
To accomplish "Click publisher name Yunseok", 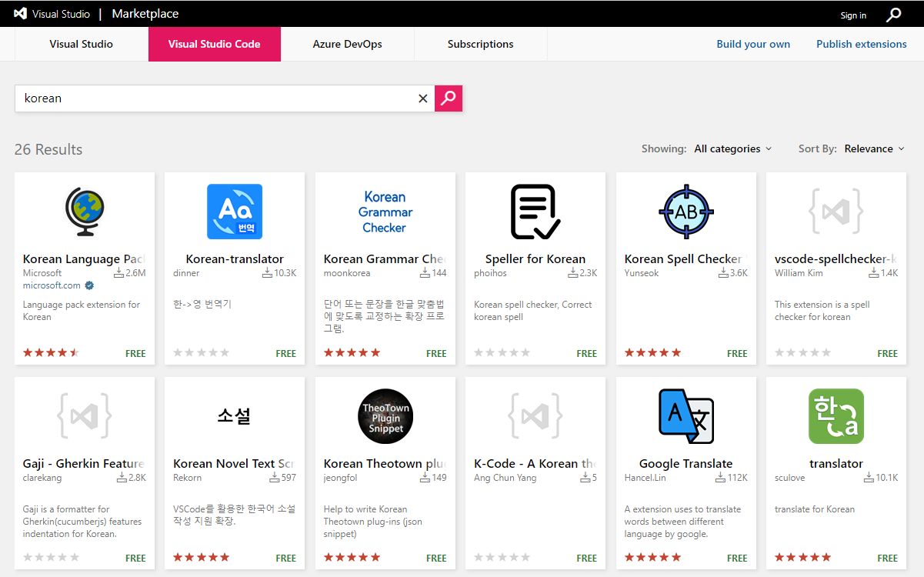I will tap(642, 273).
